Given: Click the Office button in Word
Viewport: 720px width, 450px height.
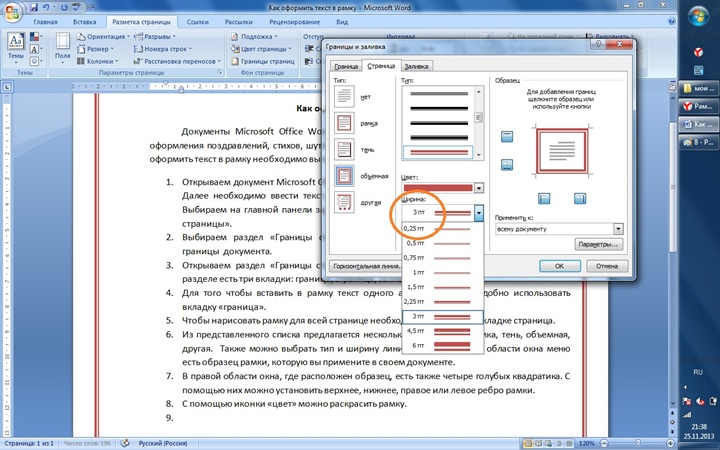Looking at the screenshot, I should (x=11, y=10).
